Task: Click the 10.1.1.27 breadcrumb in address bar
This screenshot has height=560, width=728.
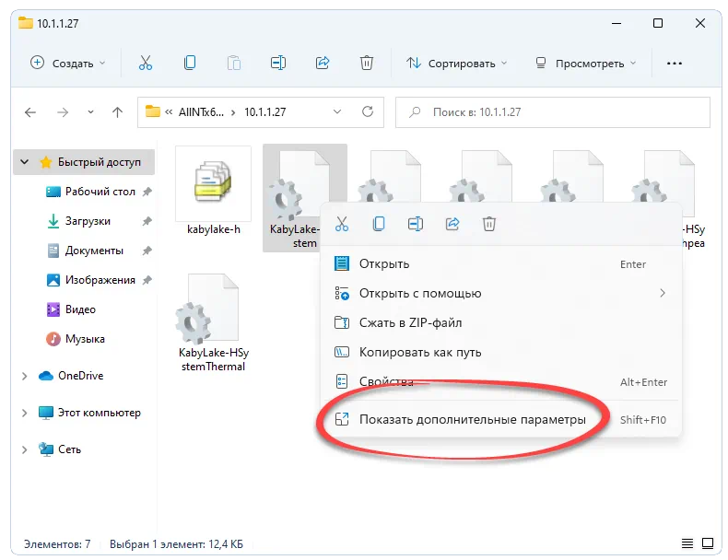Action: [265, 112]
